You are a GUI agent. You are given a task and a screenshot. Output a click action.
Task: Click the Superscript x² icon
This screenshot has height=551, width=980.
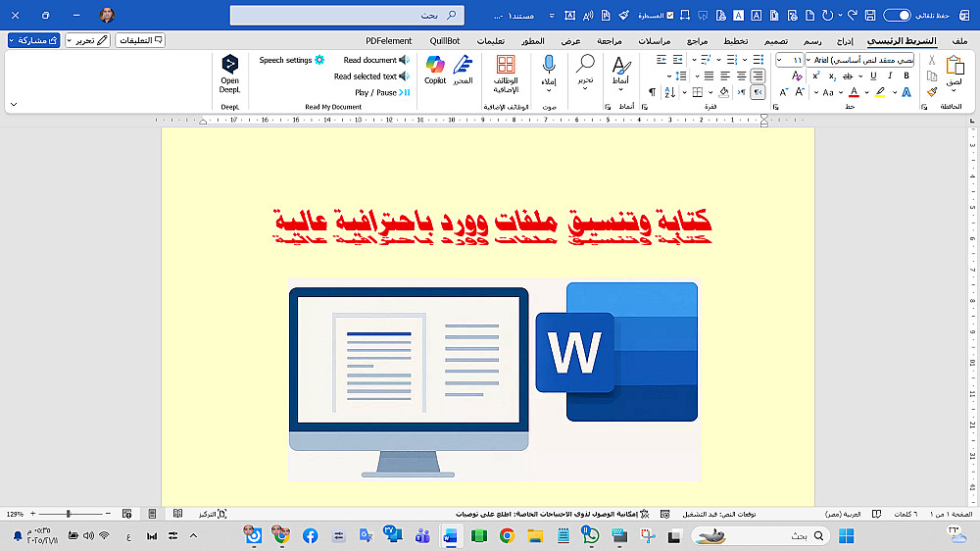pos(815,75)
